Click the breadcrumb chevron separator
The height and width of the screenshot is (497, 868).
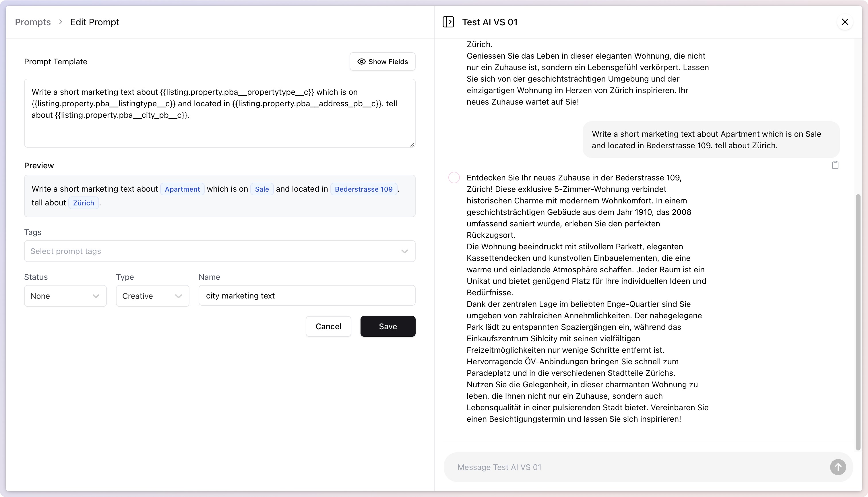[60, 22]
